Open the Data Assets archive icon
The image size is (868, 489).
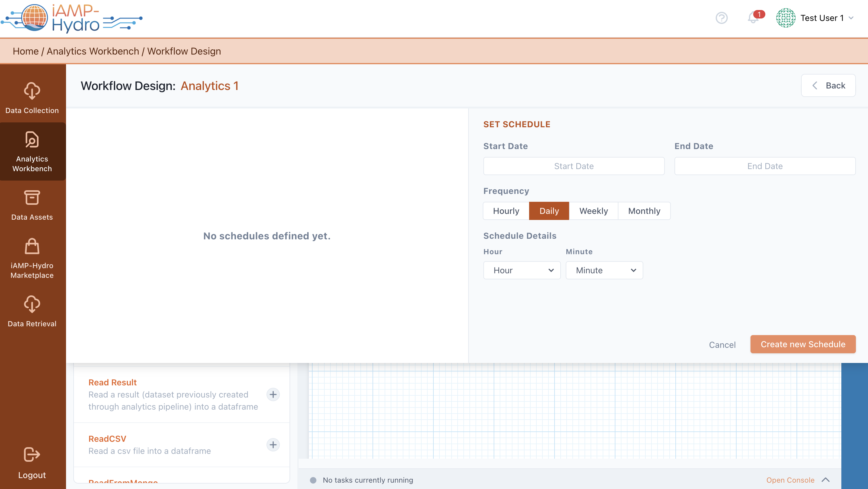point(32,198)
